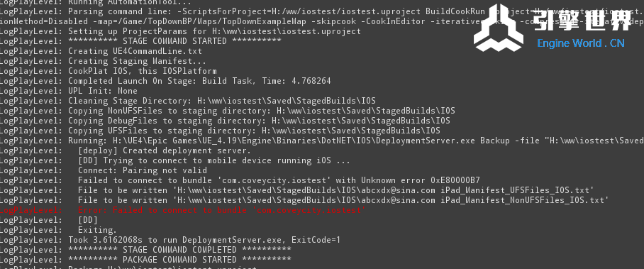Select the PACKAGE COMMAND STARTED line
The height and width of the screenshot is (269, 644).
(145, 260)
